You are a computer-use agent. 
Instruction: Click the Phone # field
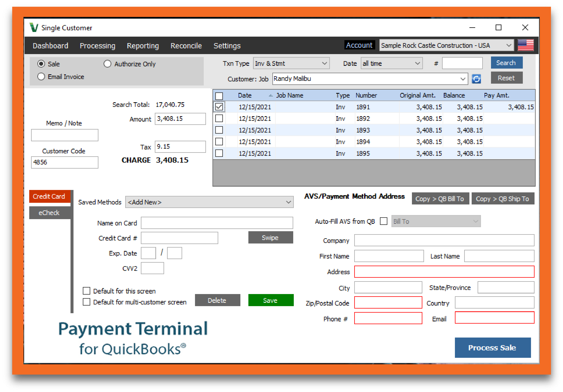388,318
